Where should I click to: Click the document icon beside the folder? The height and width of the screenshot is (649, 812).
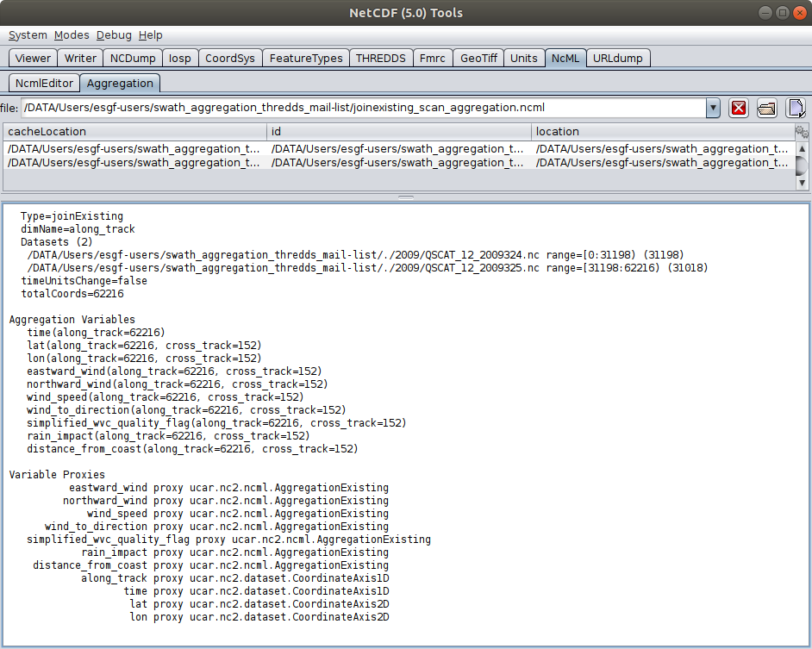pyautogui.click(x=796, y=108)
